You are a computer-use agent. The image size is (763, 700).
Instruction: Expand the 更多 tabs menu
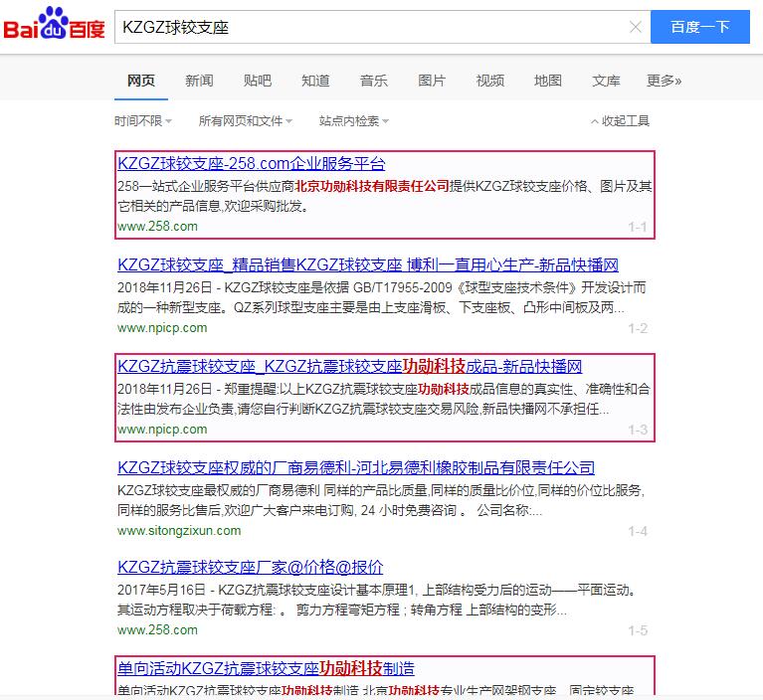(664, 81)
